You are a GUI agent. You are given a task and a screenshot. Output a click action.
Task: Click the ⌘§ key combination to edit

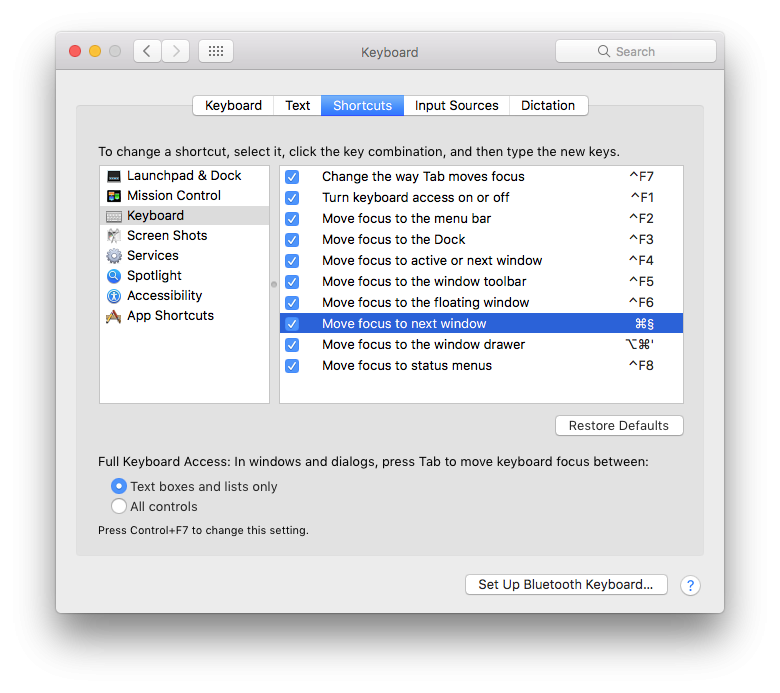click(x=644, y=324)
